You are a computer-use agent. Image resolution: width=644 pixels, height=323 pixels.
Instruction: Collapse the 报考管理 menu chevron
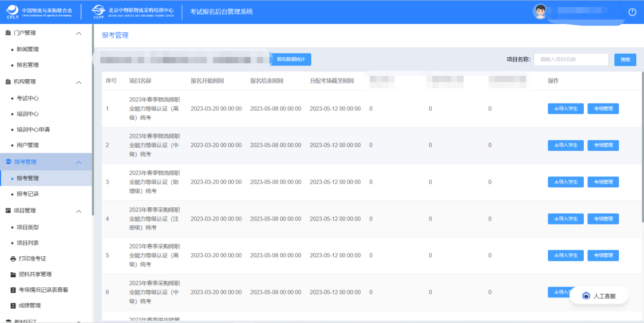79,162
